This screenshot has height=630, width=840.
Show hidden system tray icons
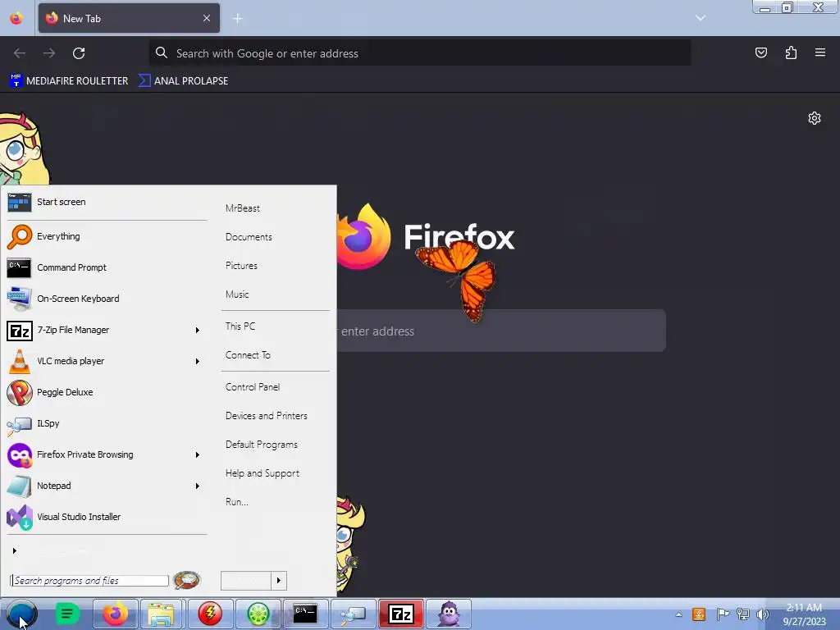click(x=678, y=614)
